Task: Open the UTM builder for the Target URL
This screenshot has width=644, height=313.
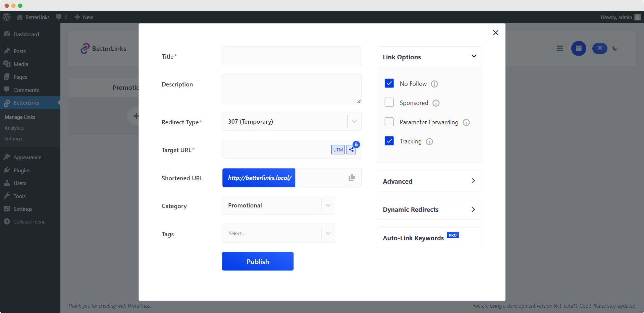Action: 338,150
